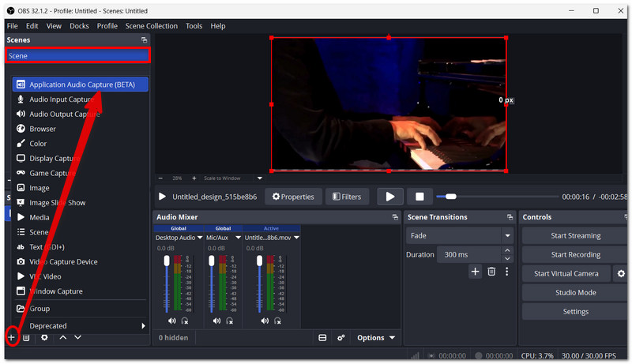Open Filters for the selected source

(347, 197)
